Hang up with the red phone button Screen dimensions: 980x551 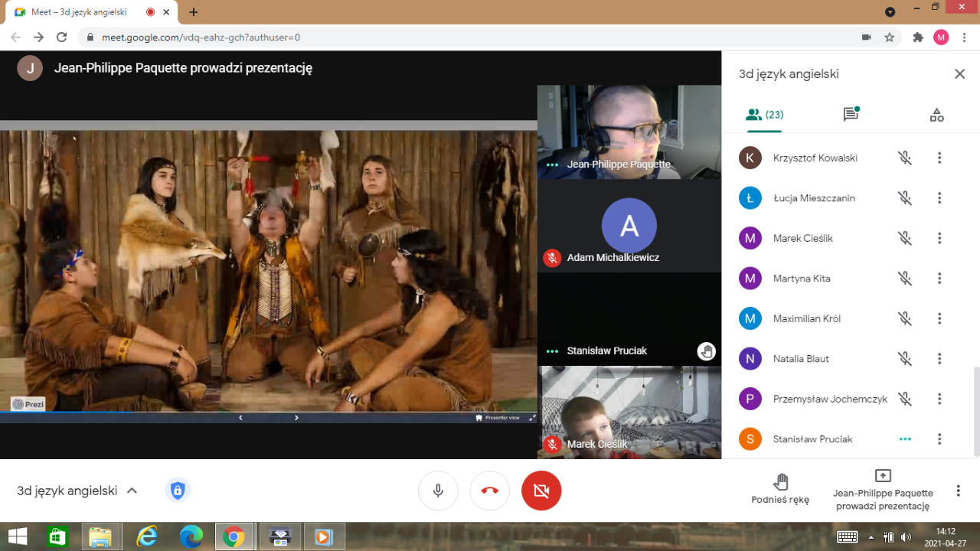[x=490, y=491]
